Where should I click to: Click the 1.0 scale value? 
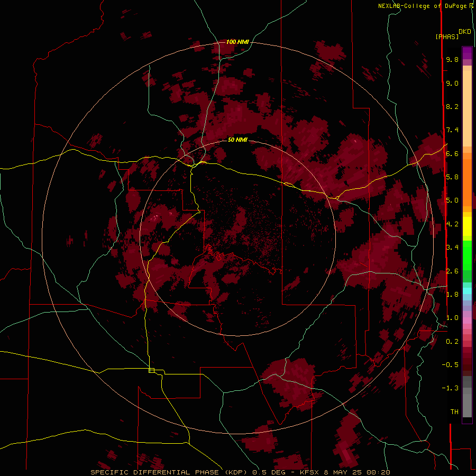click(452, 318)
